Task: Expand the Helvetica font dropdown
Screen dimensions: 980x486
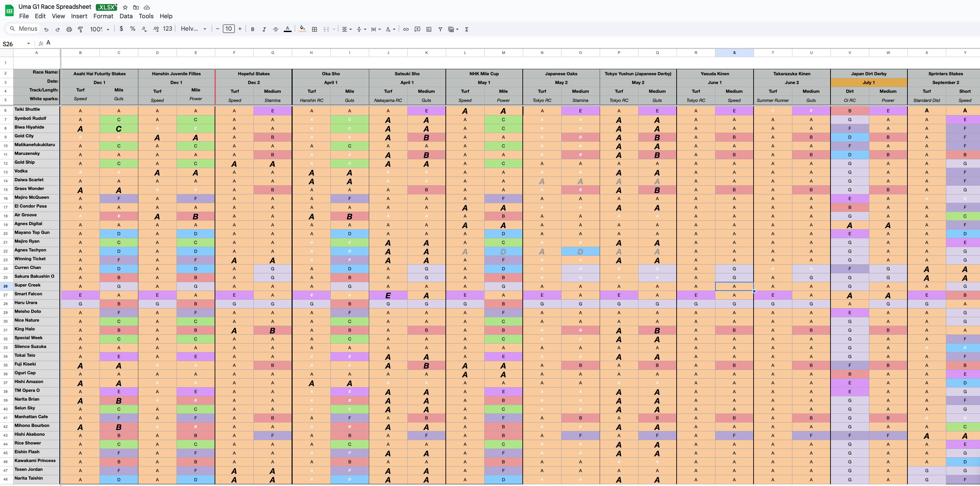Action: pos(194,29)
